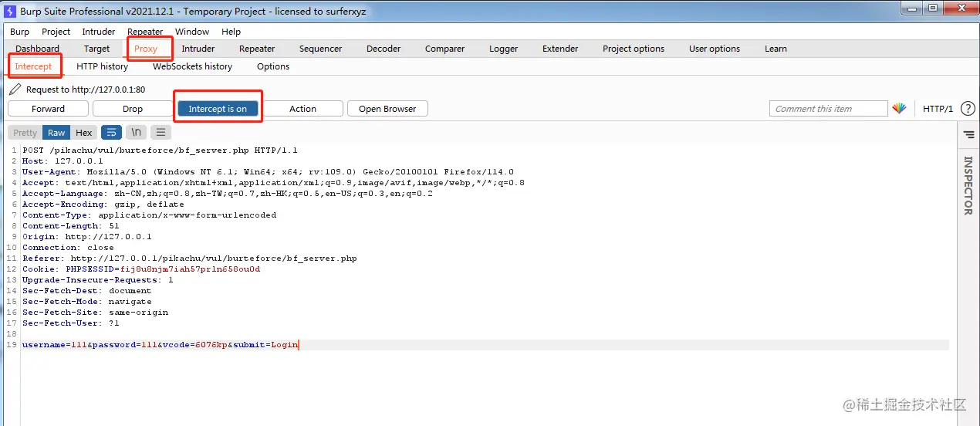The width and height of the screenshot is (980, 426).
Task: Open the Logger tab
Action: click(504, 49)
